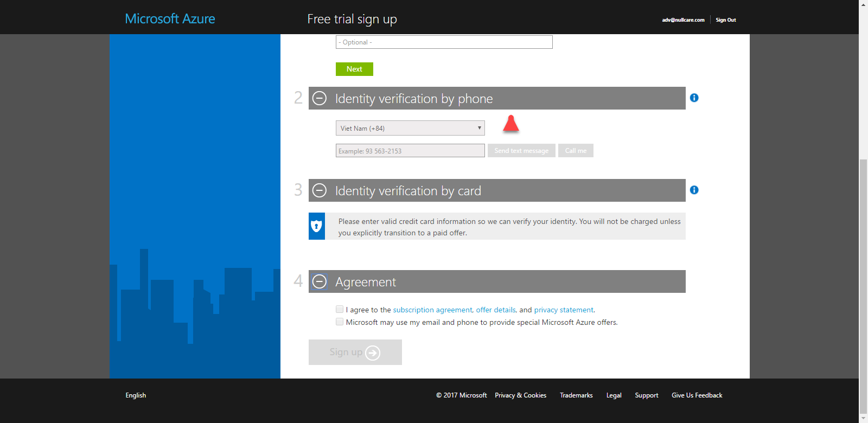
Task: Click Sign Out in the header
Action: pyautogui.click(x=725, y=20)
